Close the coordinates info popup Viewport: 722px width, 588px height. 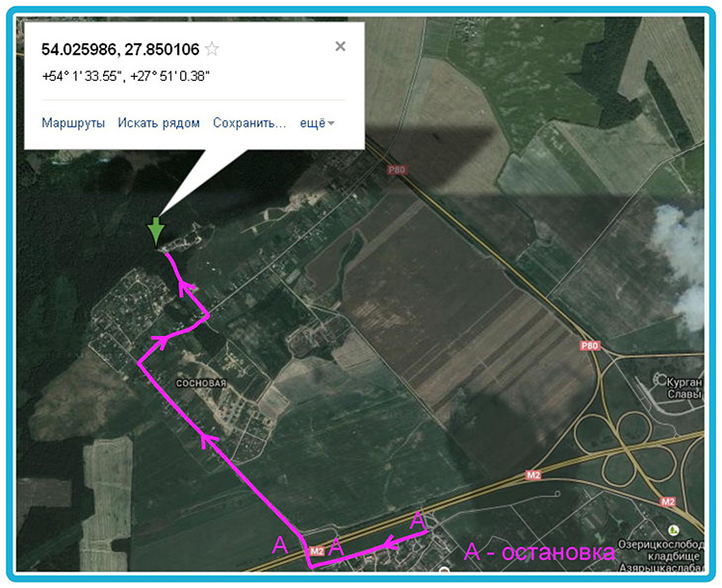340,46
